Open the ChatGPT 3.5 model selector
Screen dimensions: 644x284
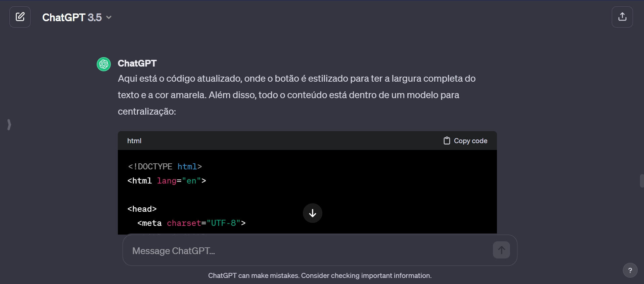click(72, 17)
